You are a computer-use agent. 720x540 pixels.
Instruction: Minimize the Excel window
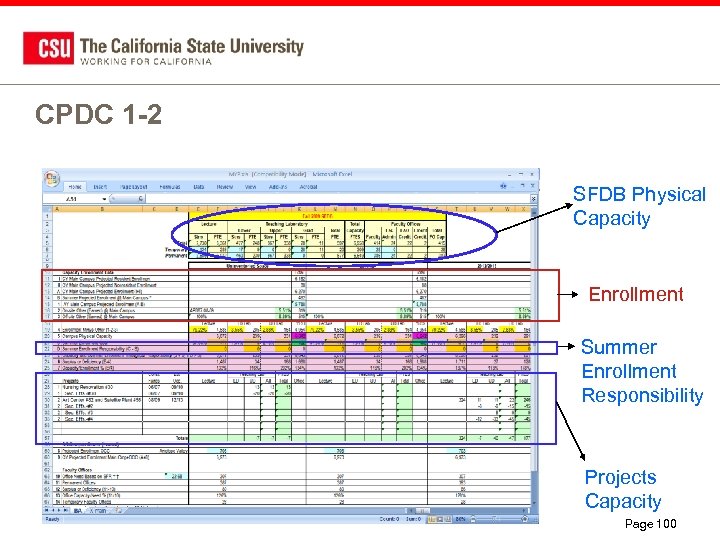(x=509, y=174)
